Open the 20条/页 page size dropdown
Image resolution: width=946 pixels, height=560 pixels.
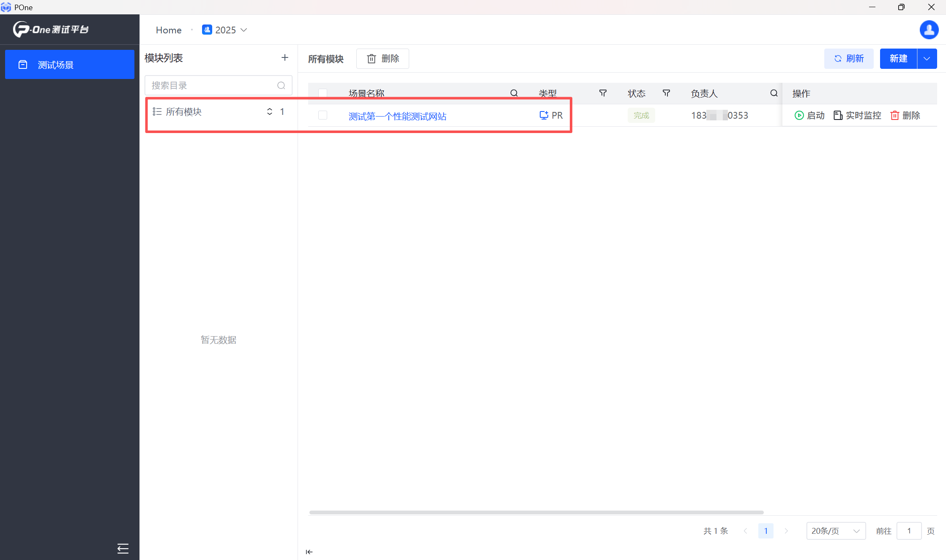point(835,531)
